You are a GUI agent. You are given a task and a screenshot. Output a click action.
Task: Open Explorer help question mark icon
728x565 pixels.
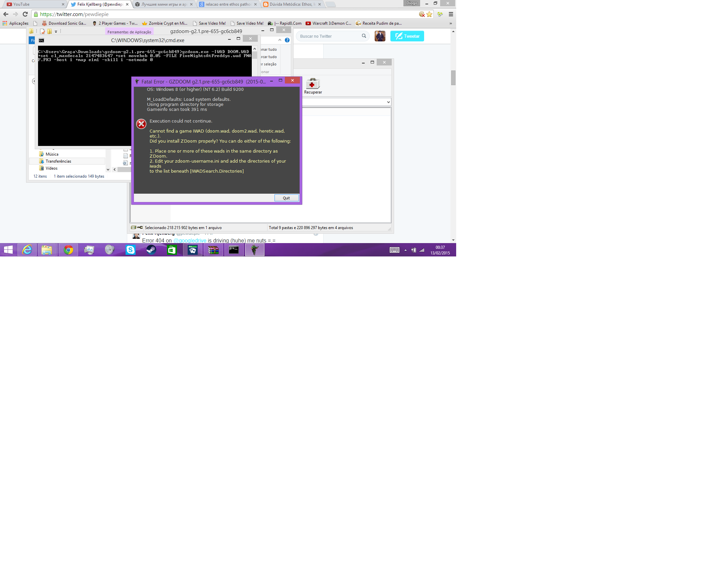[x=287, y=40]
